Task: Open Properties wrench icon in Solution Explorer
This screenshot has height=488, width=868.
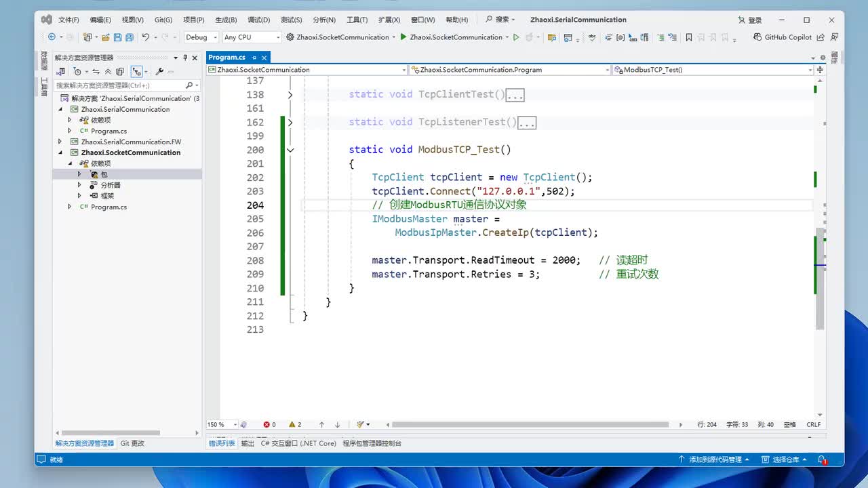Action: [x=159, y=71]
